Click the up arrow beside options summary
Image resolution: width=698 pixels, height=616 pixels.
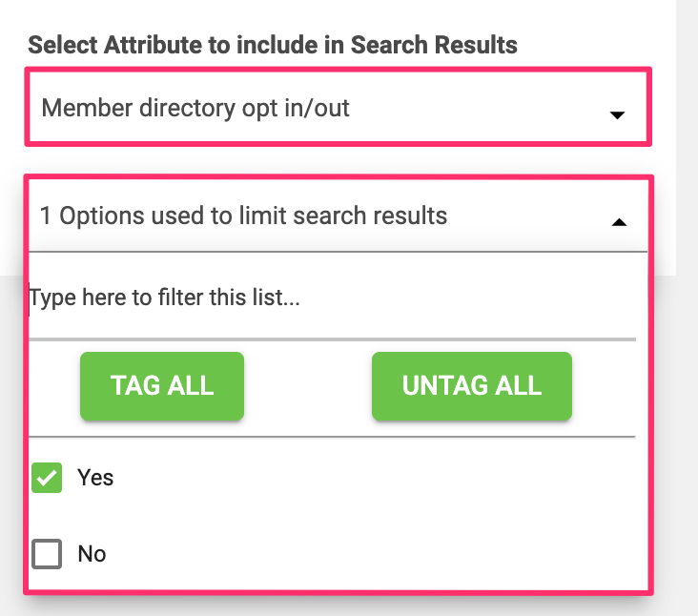619,221
